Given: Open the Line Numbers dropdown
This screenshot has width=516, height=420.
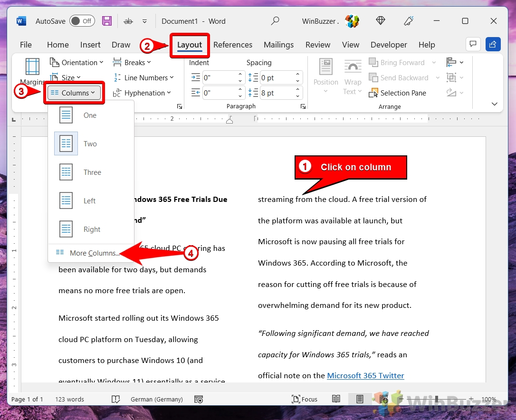Looking at the screenshot, I should pyautogui.click(x=143, y=77).
